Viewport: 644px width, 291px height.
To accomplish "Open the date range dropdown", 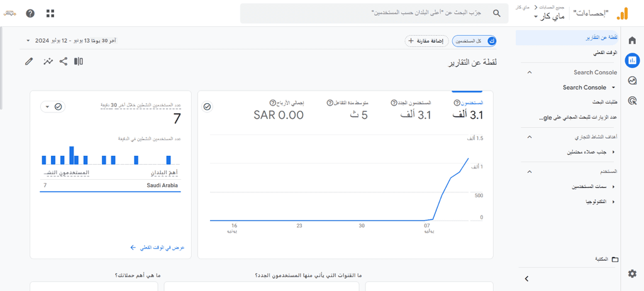I will click(x=73, y=41).
